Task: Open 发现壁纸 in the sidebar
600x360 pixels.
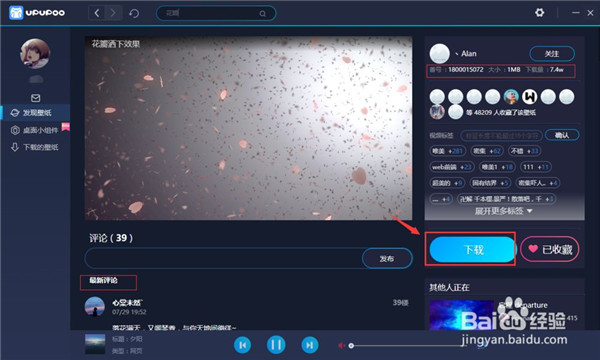Action: tap(36, 113)
